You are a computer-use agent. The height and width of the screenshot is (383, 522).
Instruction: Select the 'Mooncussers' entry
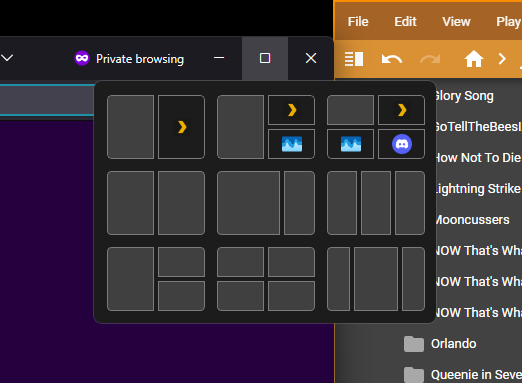pos(473,220)
